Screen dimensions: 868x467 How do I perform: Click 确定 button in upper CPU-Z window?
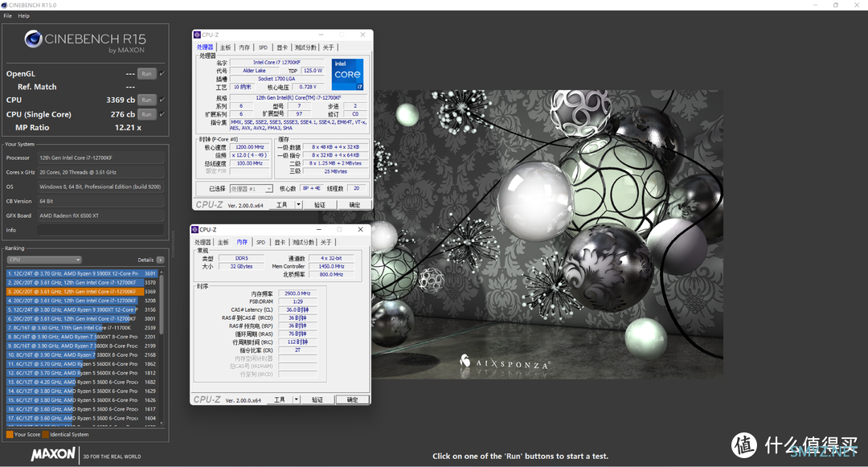pyautogui.click(x=354, y=205)
